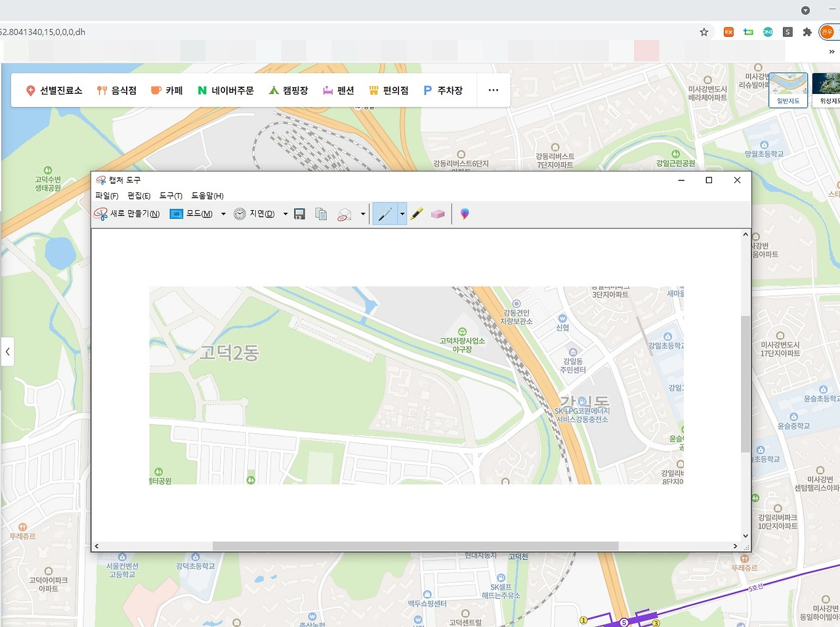Select the Pen tool in Snipping Tool
840x627 pixels.
(x=385, y=214)
